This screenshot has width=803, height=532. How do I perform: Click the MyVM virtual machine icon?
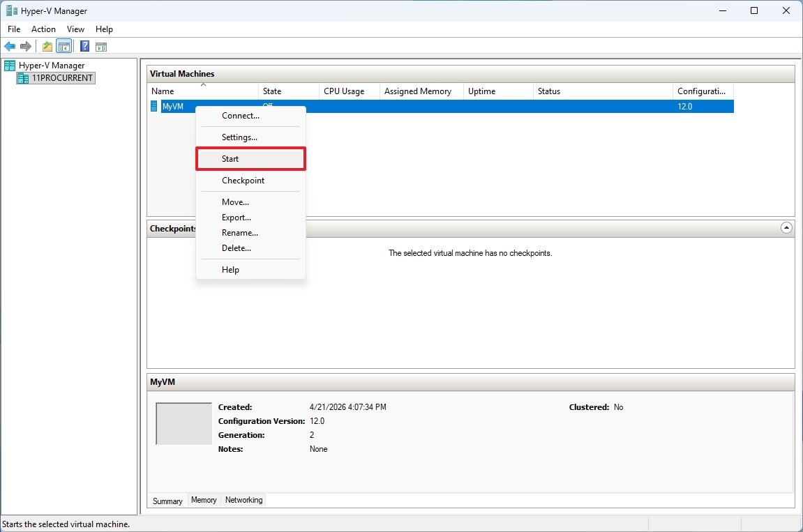(154, 106)
